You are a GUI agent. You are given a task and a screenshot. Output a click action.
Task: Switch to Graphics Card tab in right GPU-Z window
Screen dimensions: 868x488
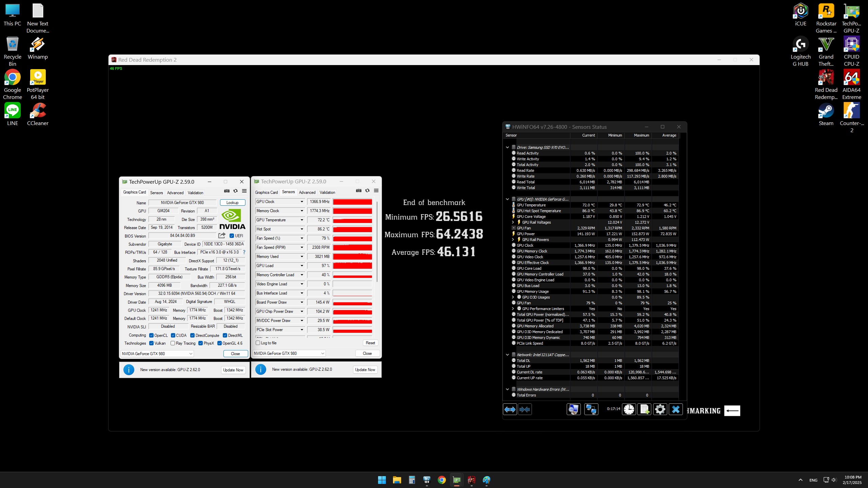point(267,192)
